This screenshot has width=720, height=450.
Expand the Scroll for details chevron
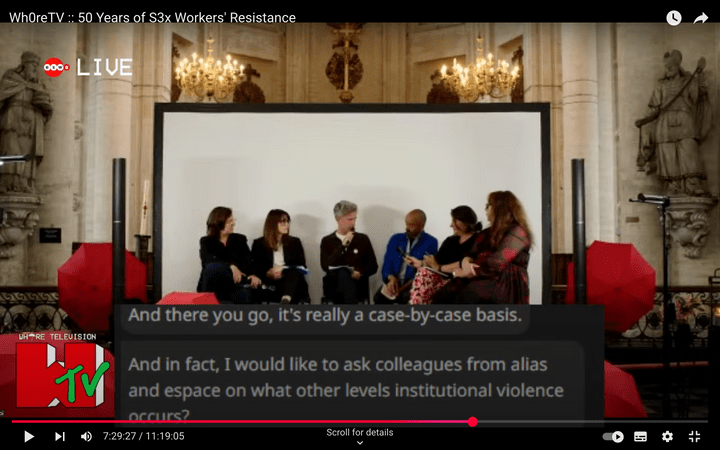tap(360, 443)
